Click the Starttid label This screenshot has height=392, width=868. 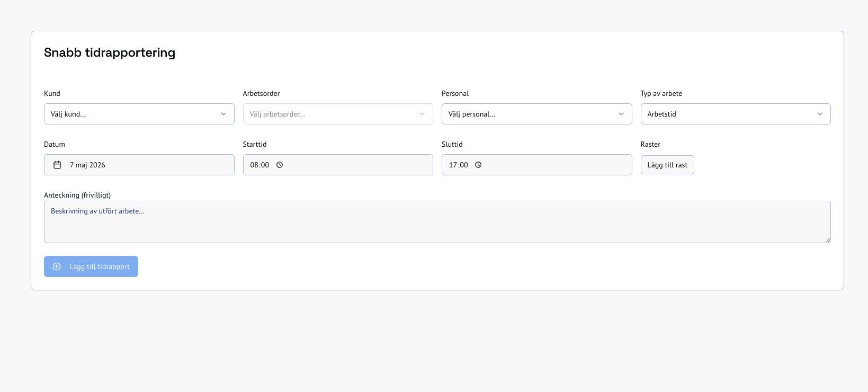[255, 144]
